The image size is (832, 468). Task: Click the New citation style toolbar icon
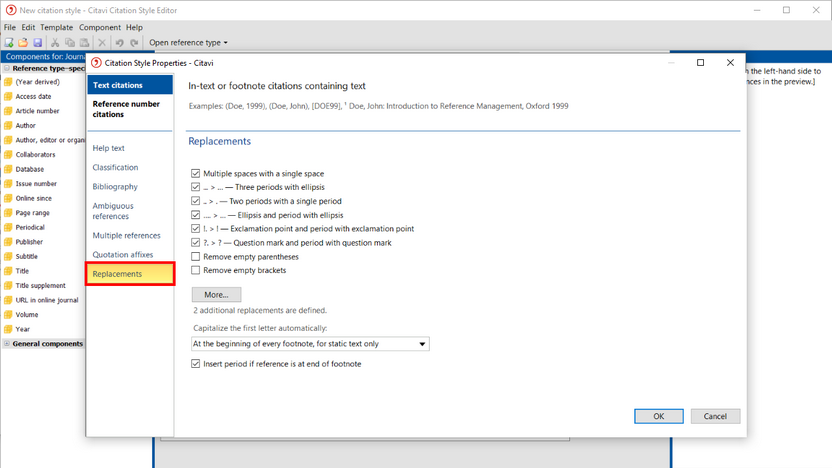pos(9,42)
